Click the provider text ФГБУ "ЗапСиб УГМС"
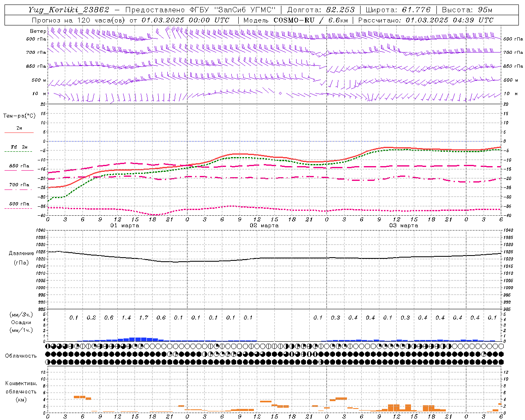Screen dimensions: 525x420 click(x=233, y=10)
